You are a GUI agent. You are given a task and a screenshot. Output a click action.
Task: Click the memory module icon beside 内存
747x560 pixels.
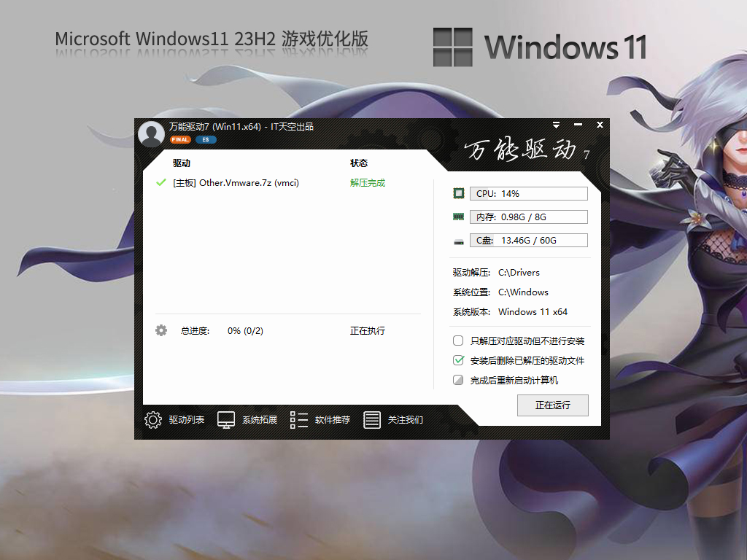pyautogui.click(x=459, y=216)
